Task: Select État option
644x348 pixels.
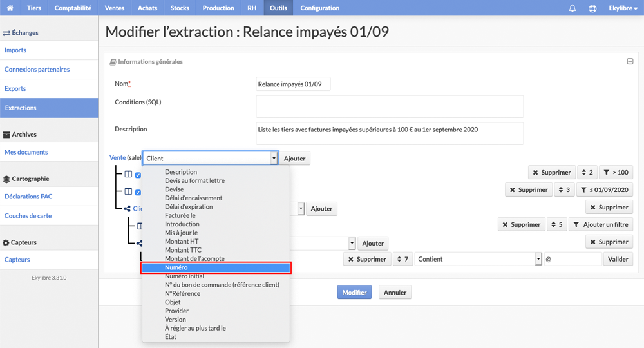Action: click(171, 336)
